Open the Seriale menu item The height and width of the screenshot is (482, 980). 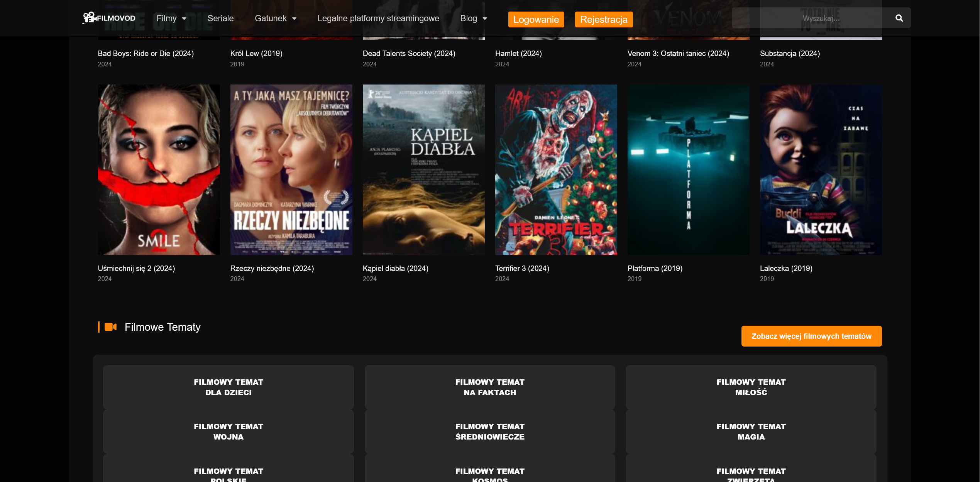(220, 18)
